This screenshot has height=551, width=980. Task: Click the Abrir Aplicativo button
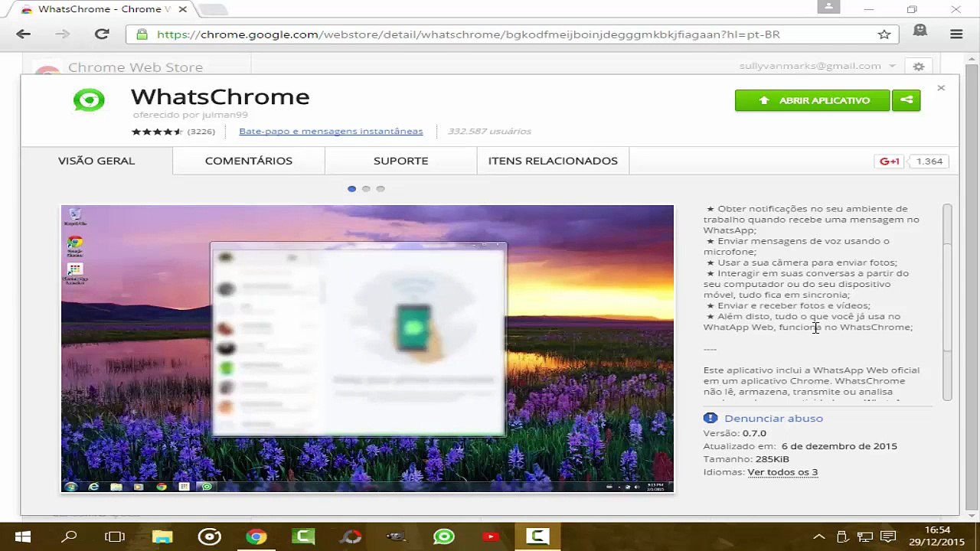click(812, 100)
